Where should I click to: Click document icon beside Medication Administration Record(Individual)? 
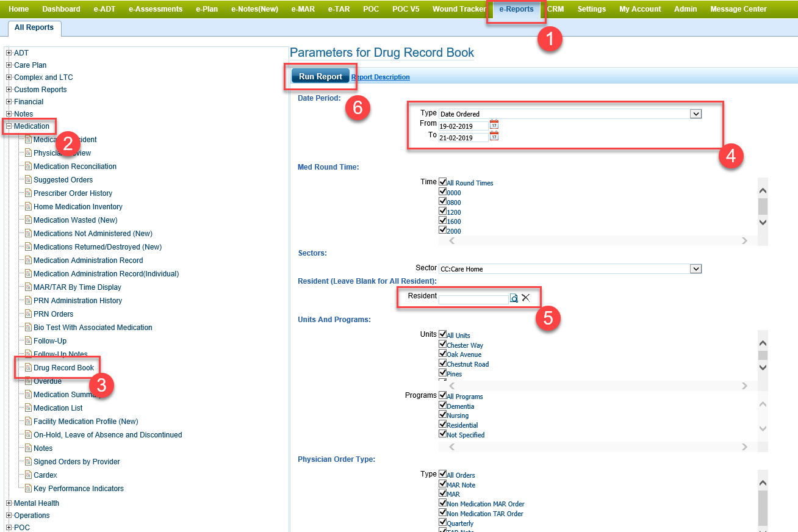coord(28,273)
